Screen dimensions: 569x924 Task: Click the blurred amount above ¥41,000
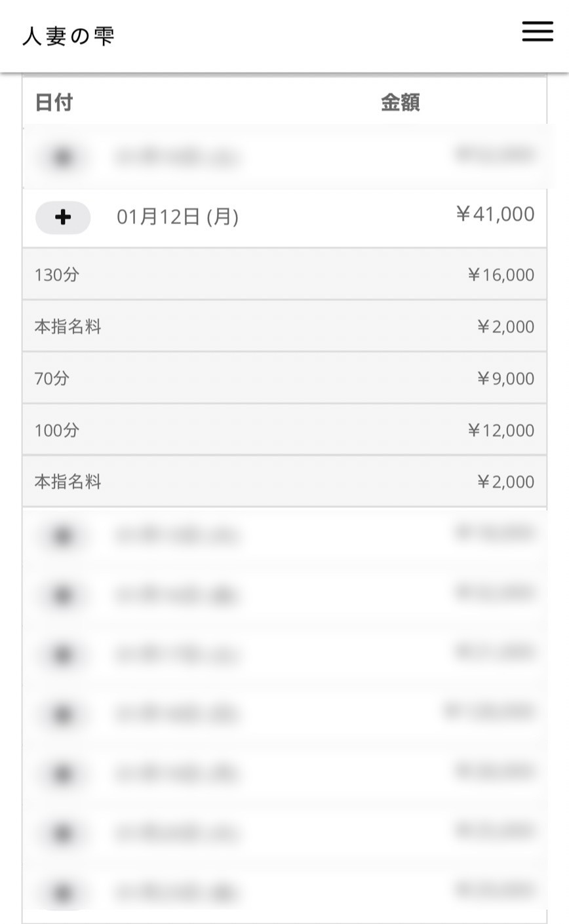[495, 155]
